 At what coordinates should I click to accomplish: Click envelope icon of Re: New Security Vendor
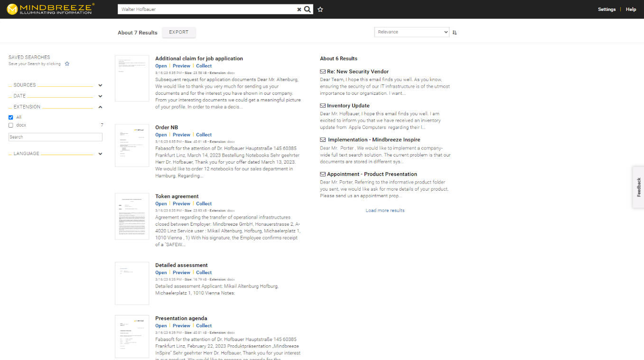coord(323,72)
